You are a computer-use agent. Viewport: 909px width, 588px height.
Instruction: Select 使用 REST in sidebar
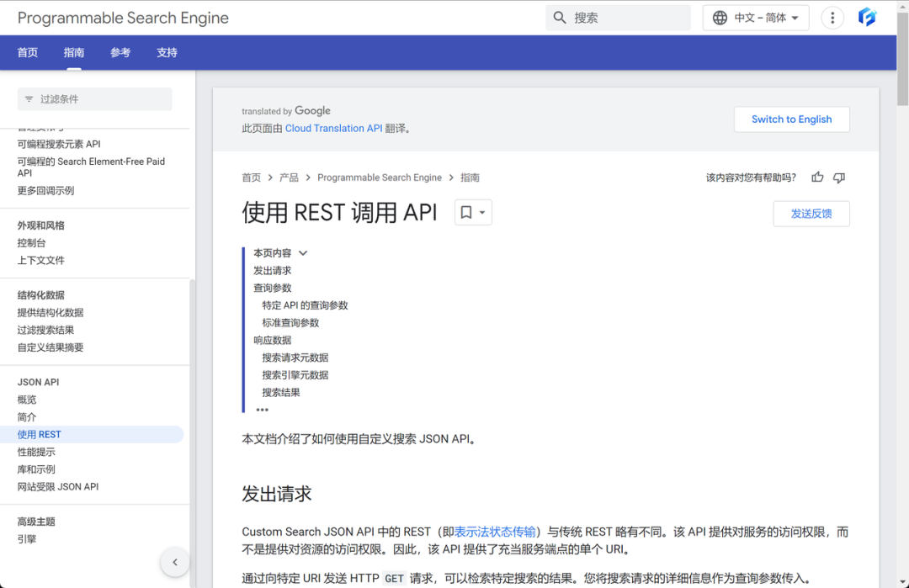pyautogui.click(x=92, y=435)
